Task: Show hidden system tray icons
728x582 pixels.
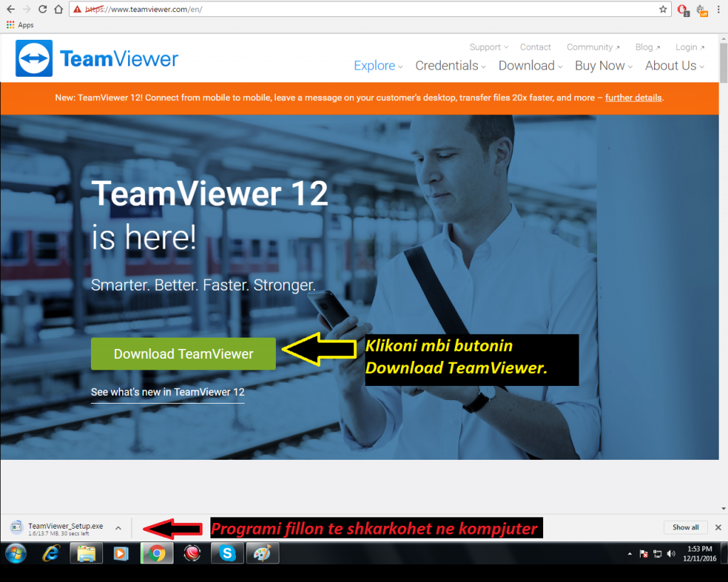Action: [630, 554]
